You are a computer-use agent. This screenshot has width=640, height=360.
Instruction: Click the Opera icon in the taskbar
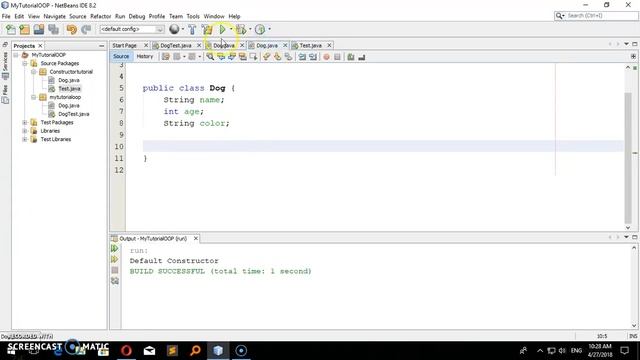click(126, 351)
